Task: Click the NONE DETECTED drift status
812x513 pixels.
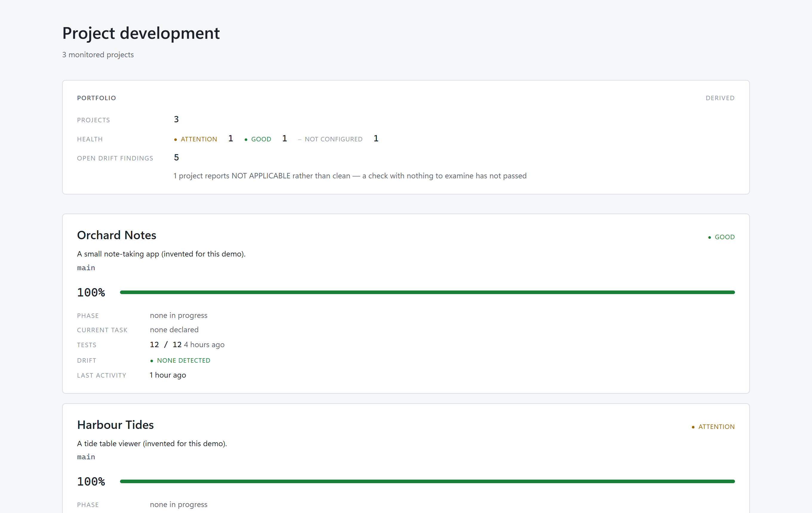Action: [x=180, y=360]
